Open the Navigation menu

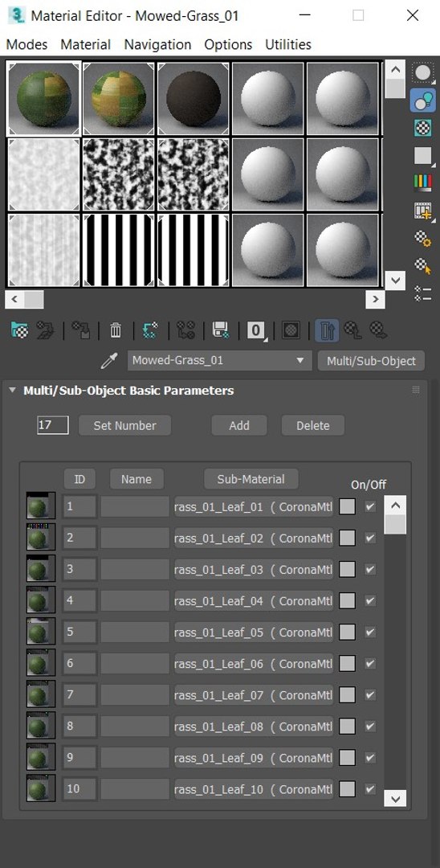coord(157,45)
